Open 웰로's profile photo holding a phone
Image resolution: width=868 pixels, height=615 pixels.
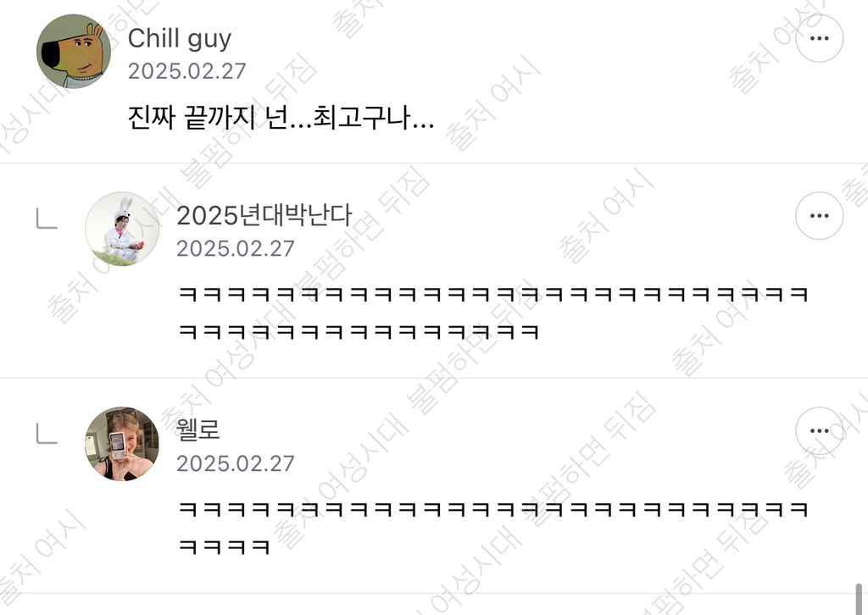click(122, 444)
